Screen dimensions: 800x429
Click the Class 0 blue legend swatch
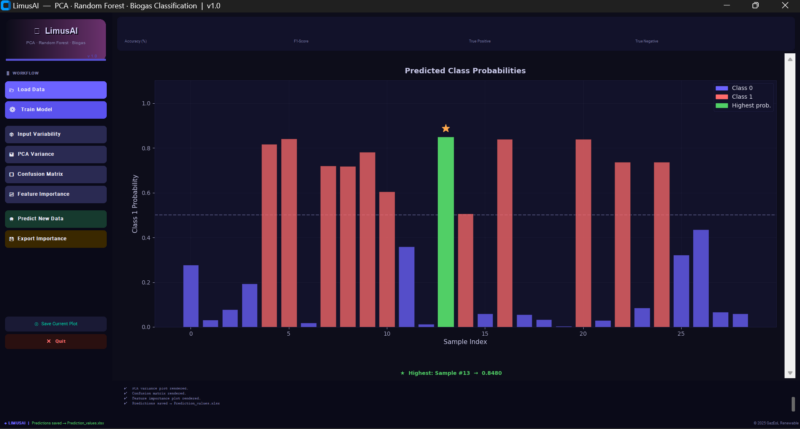[721, 88]
